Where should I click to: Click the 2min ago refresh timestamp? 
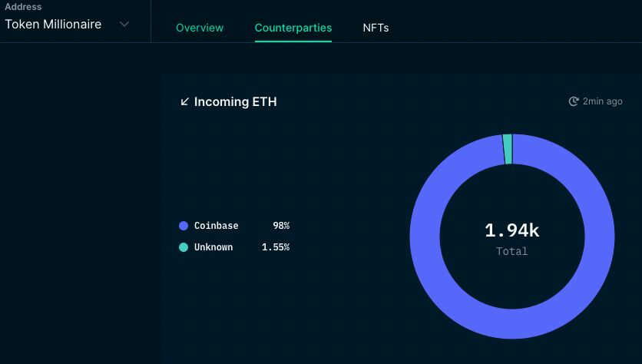pos(602,101)
